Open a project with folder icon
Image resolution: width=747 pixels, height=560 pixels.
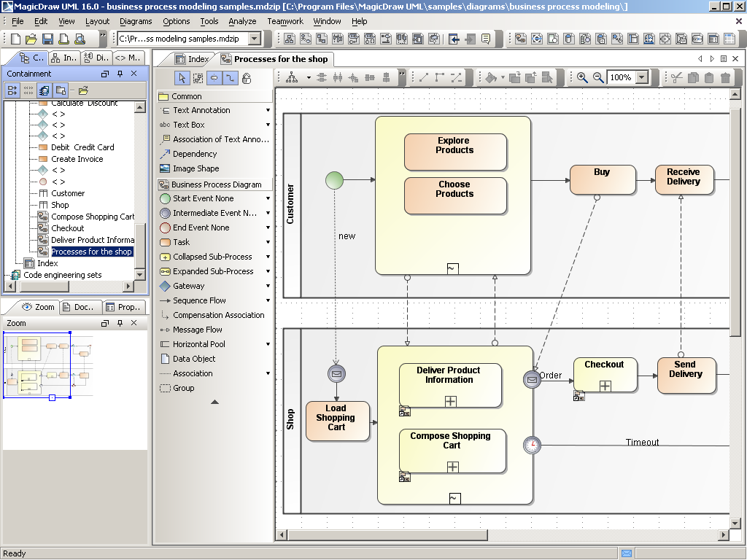(x=31, y=39)
